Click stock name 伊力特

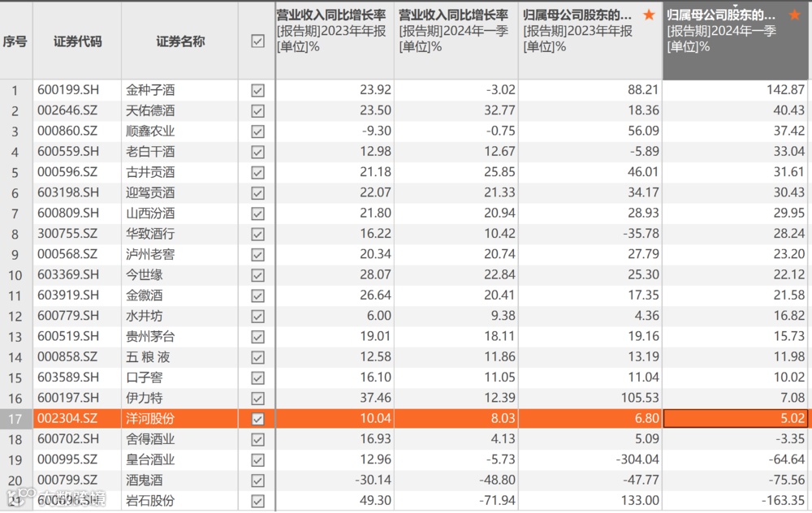click(x=145, y=398)
